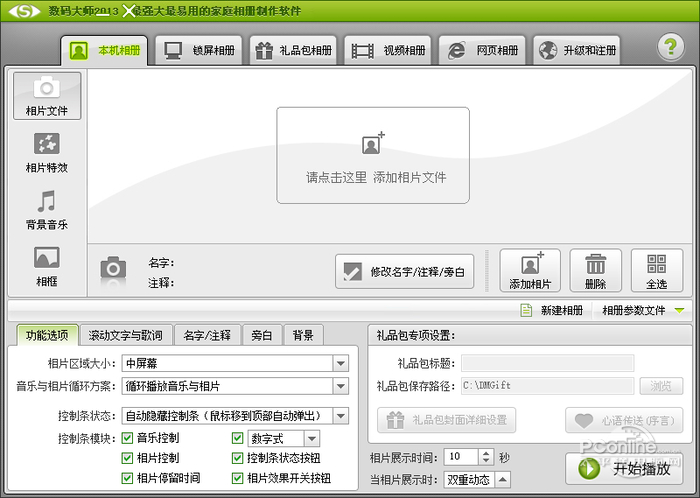This screenshot has width=700, height=498.
Task: Switch to the 礼品包相册 tab
Action: tap(293, 50)
